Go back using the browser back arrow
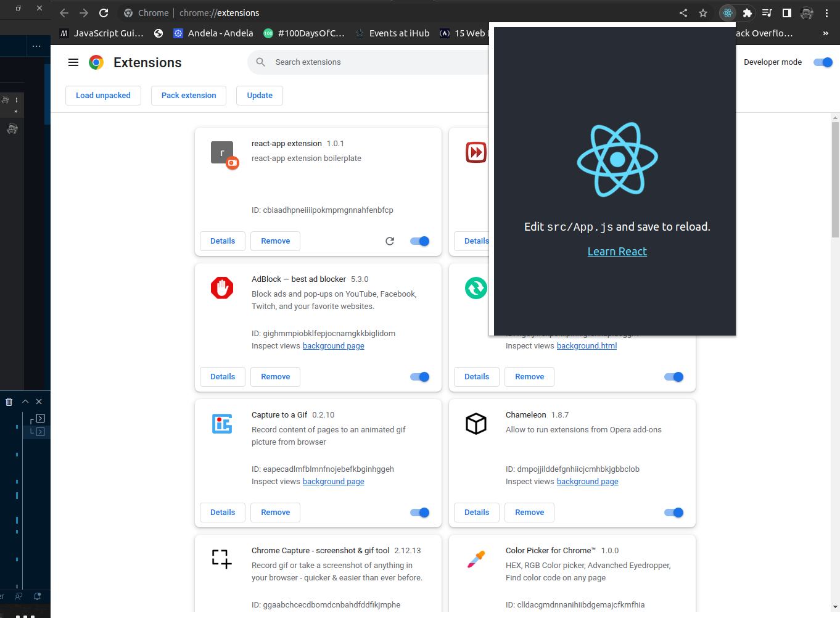 (64, 13)
